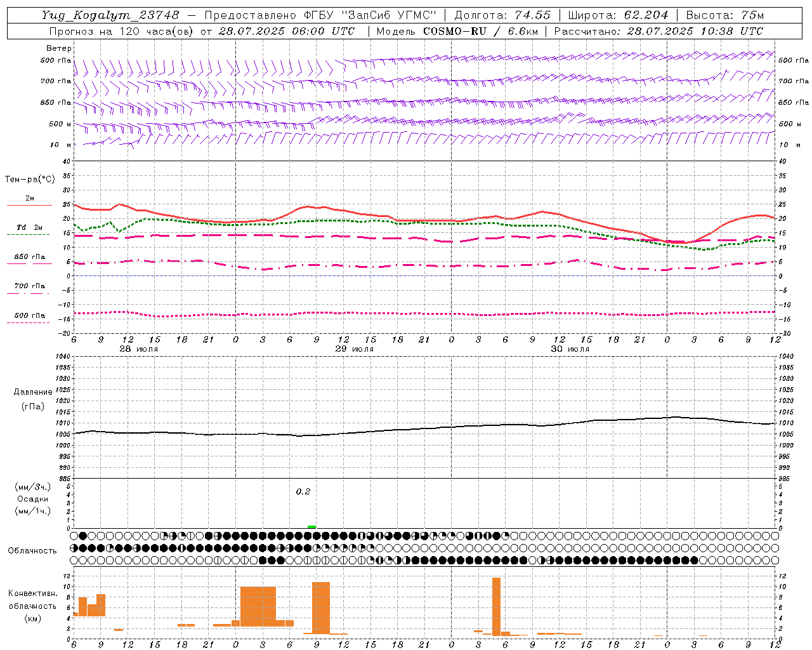
Task: Click the Широта: 62.204 field
Action: (x=618, y=15)
